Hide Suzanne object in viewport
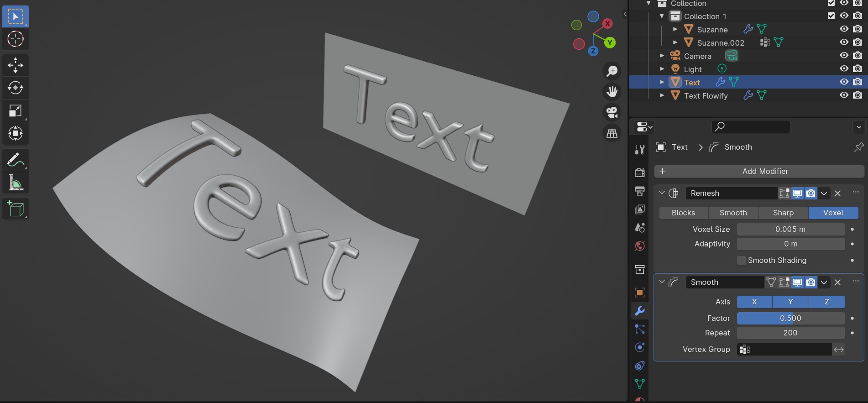The height and width of the screenshot is (403, 868). (x=844, y=29)
